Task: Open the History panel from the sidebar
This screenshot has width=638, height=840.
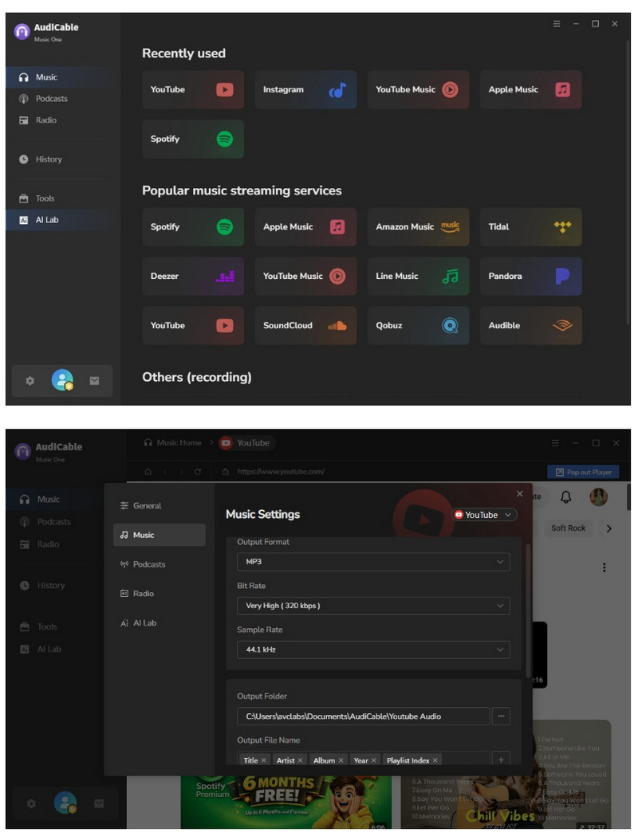Action: point(48,159)
